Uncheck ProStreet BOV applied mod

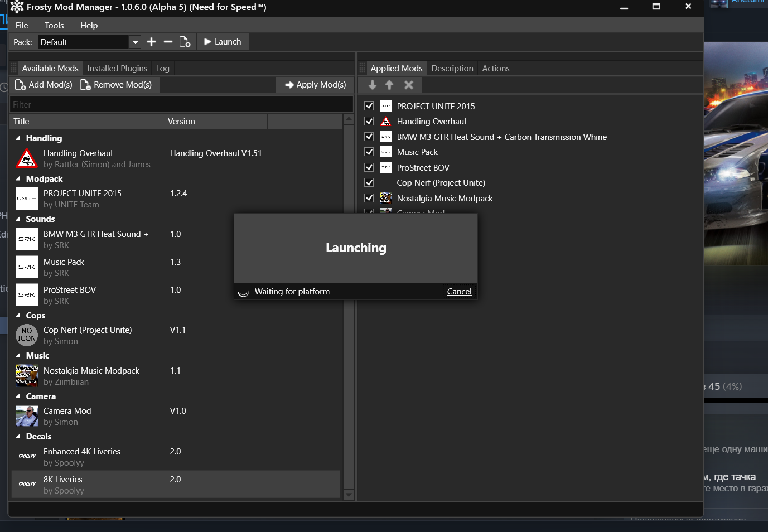pyautogui.click(x=369, y=167)
